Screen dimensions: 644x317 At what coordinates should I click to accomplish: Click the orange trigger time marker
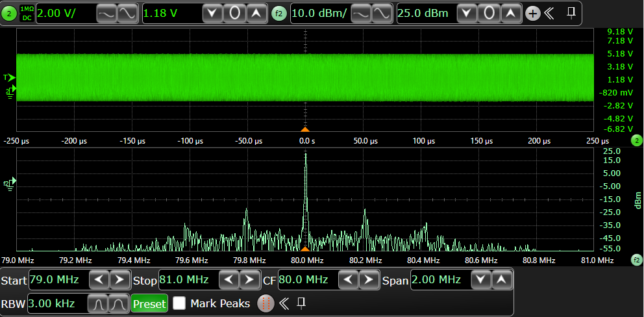pyautogui.click(x=304, y=129)
